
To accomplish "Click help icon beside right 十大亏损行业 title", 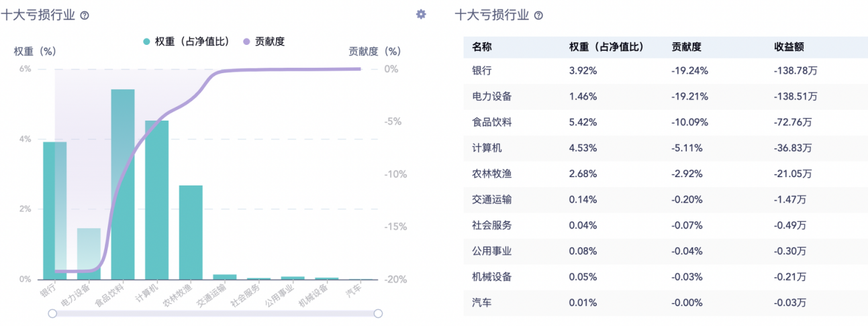I will click(538, 15).
